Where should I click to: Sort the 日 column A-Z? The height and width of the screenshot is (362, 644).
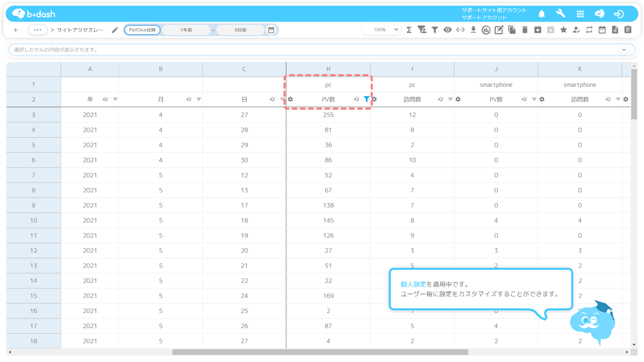click(x=272, y=99)
